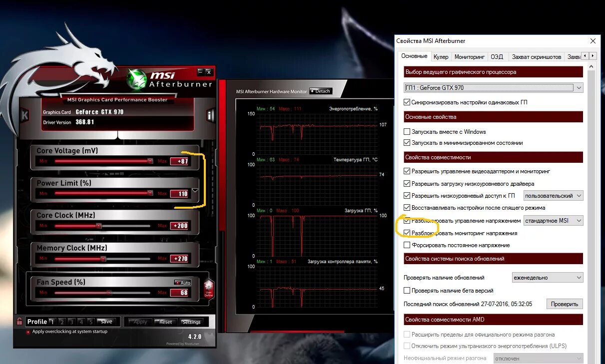The height and width of the screenshot is (364, 605).
Task: Adjust the Core Voltage slider
Action: click(x=102, y=161)
